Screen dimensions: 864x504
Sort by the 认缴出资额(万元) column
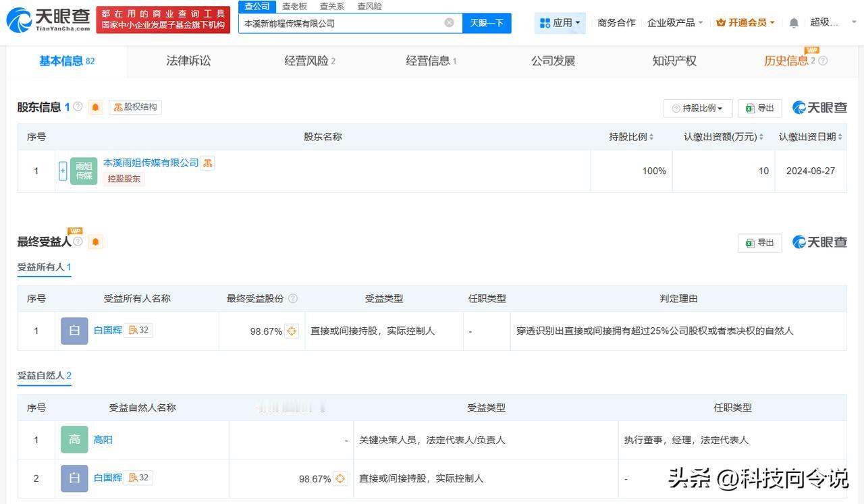(761, 137)
